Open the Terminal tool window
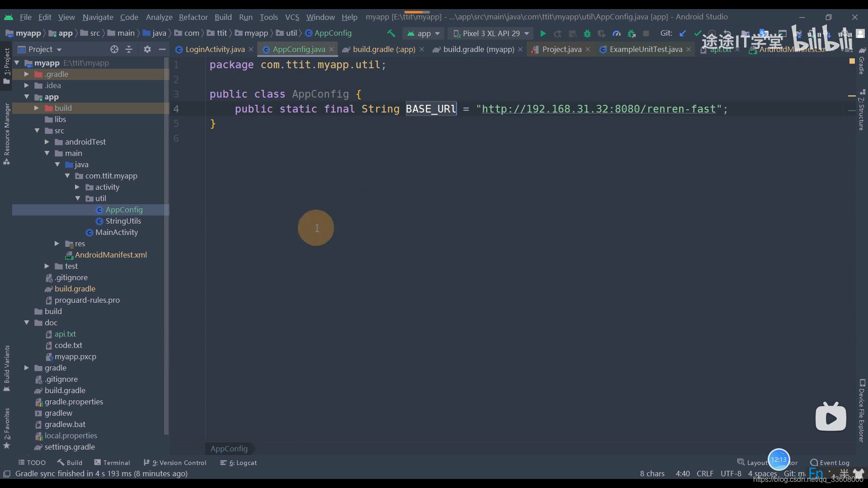The width and height of the screenshot is (868, 488). [x=112, y=463]
